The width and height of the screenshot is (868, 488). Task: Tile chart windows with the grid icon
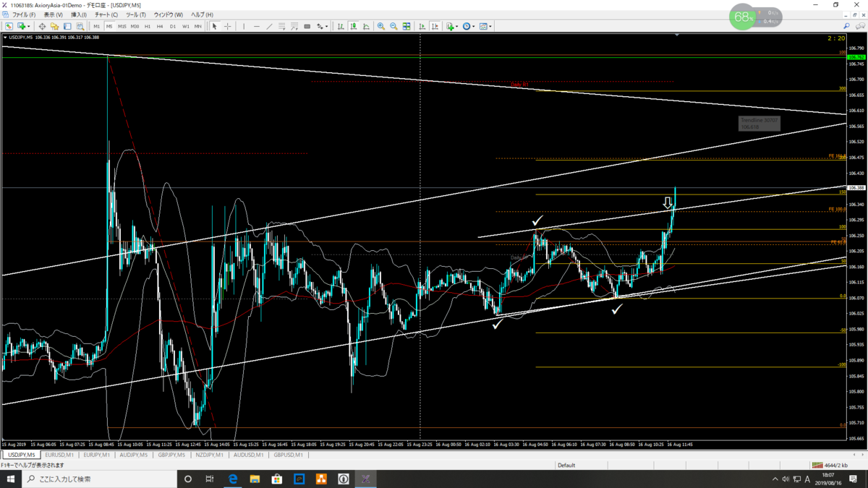point(407,26)
